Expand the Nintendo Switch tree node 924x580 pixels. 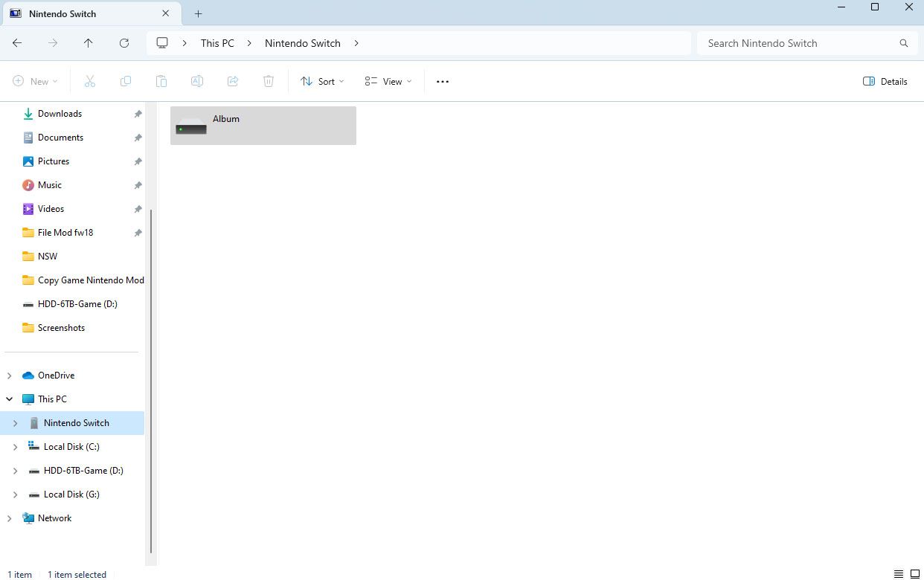click(x=16, y=423)
